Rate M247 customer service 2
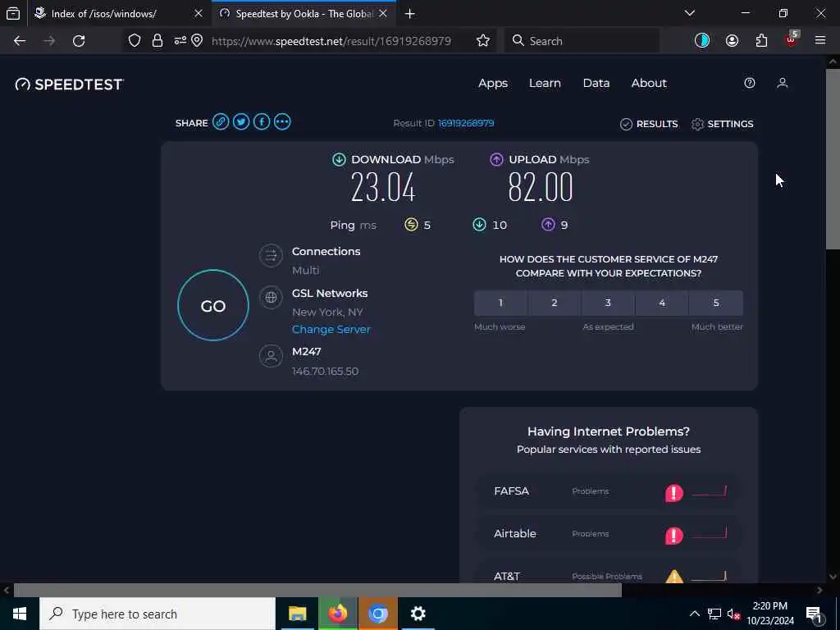This screenshot has height=630, width=840. point(555,303)
